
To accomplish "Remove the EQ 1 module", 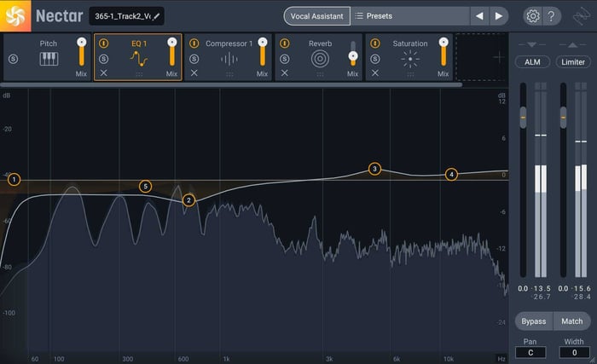I will pyautogui.click(x=103, y=72).
